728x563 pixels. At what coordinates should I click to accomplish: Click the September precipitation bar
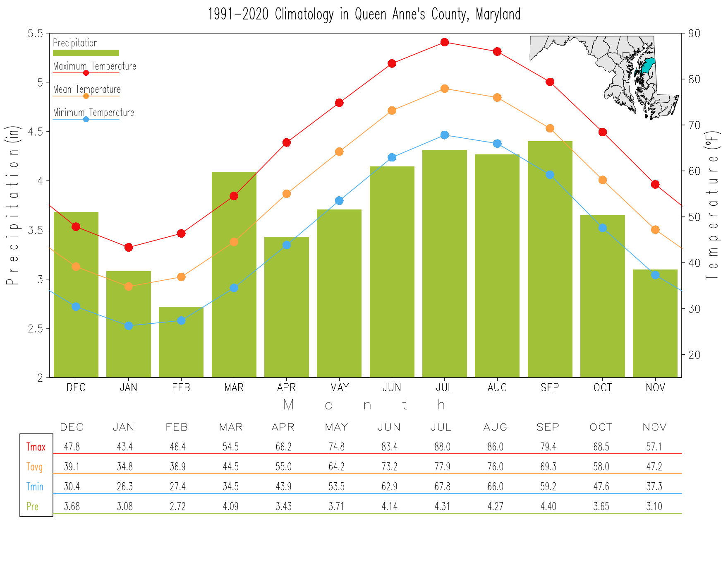(x=550, y=259)
